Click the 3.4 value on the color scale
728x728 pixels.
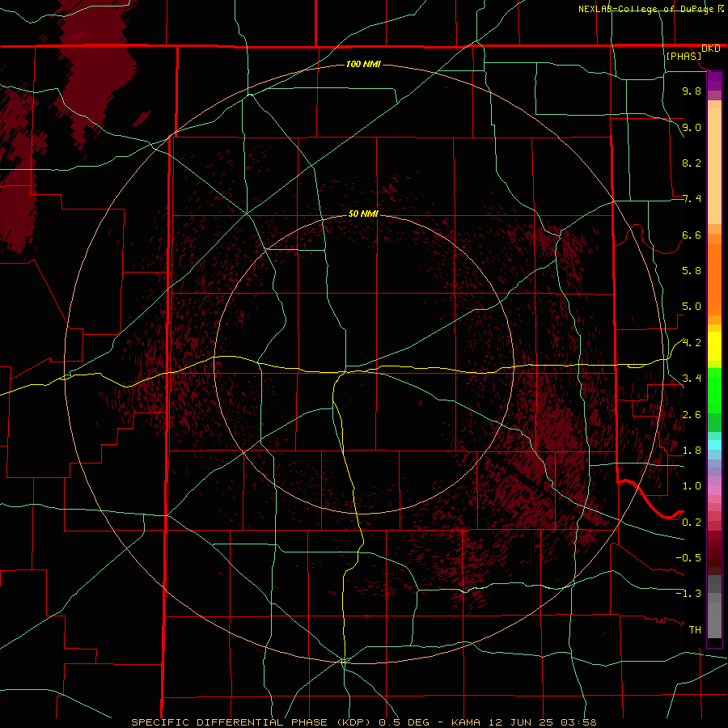tap(692, 379)
